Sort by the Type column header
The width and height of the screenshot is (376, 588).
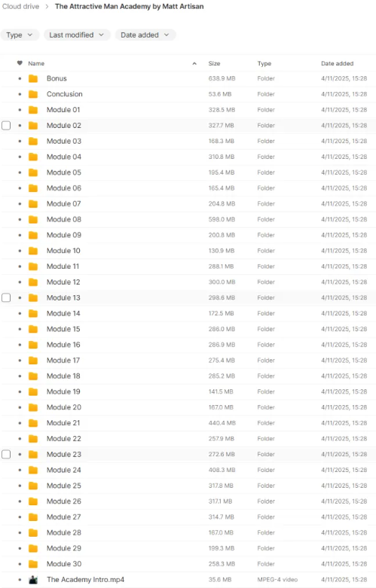pyautogui.click(x=264, y=63)
